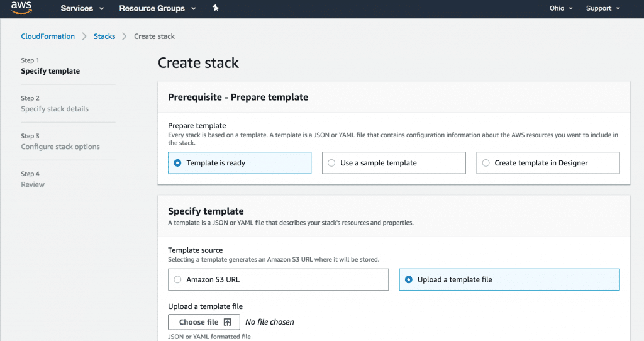644x341 pixels.
Task: Click breadcrumb chevron after Stacks
Action: tap(125, 36)
